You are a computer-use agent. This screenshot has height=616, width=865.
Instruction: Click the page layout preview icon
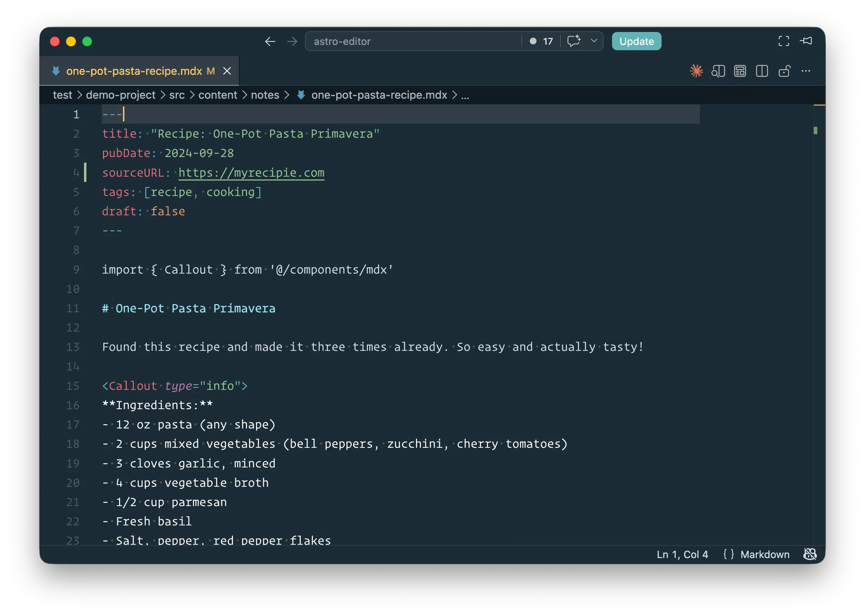click(740, 71)
